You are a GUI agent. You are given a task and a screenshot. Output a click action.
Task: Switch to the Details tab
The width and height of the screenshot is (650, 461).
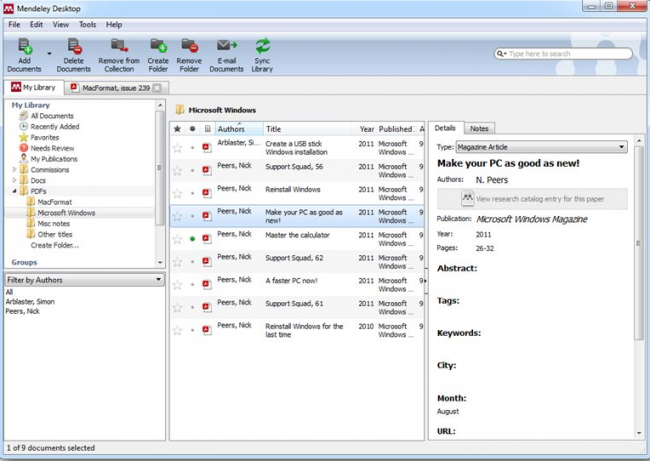pos(445,128)
